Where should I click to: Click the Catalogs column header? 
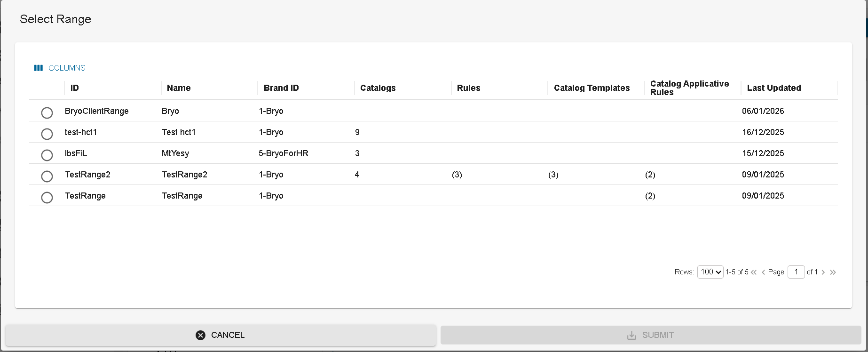tap(378, 88)
